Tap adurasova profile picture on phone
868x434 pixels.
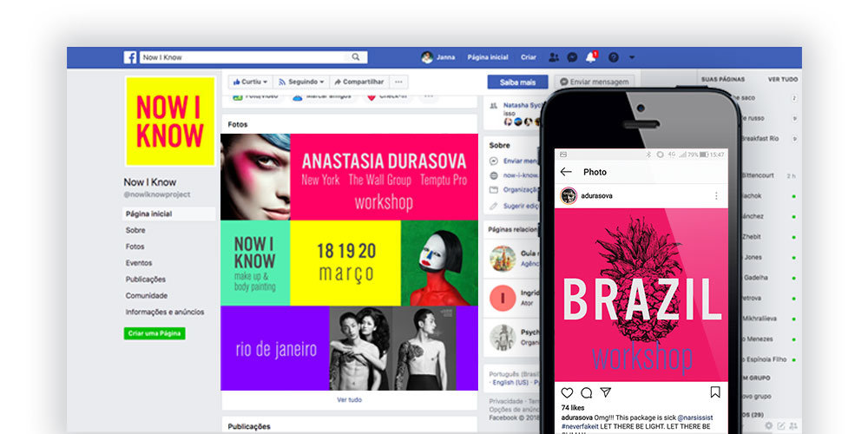pos(569,196)
